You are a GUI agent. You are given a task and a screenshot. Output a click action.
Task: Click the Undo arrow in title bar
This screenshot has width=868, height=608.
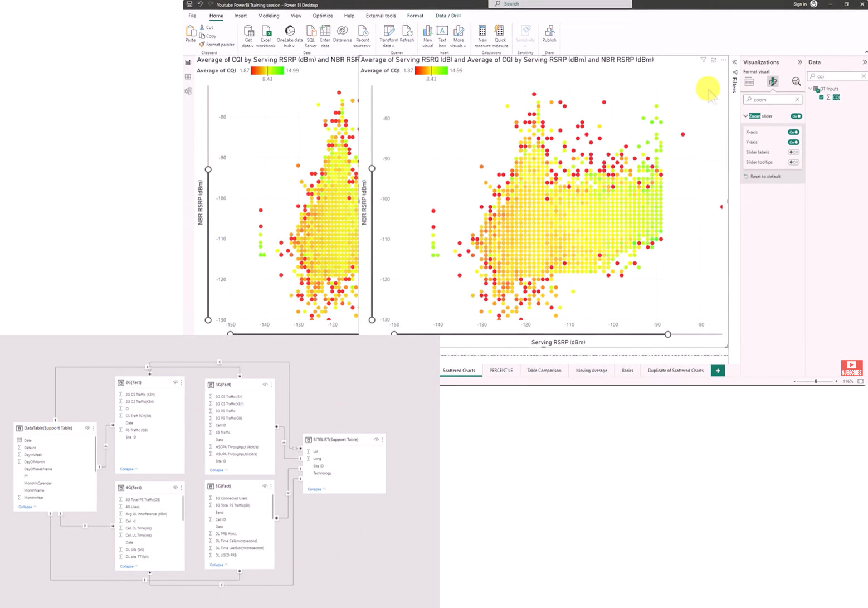(x=200, y=4)
